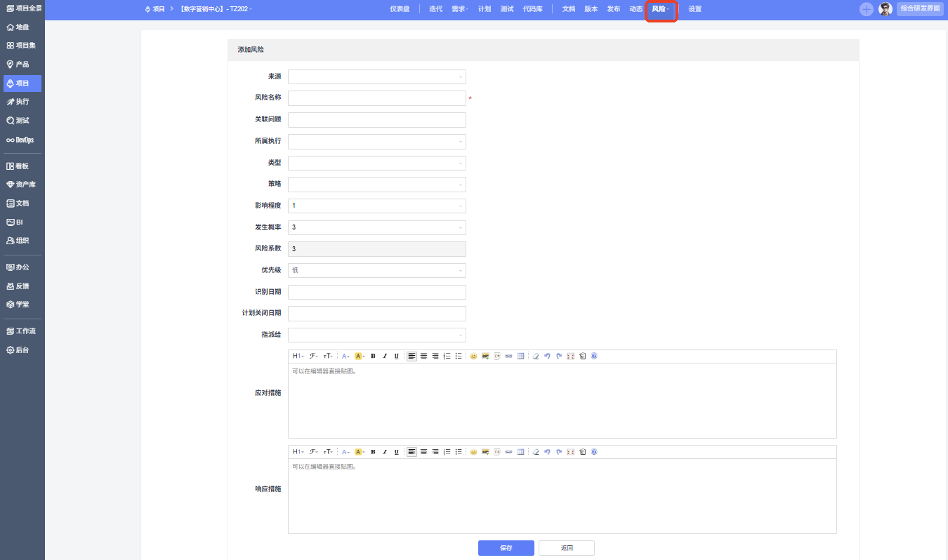Toggle underline in 应对措施 editor toolbar
Viewport: 948px width, 560px height.
pyautogui.click(x=396, y=356)
